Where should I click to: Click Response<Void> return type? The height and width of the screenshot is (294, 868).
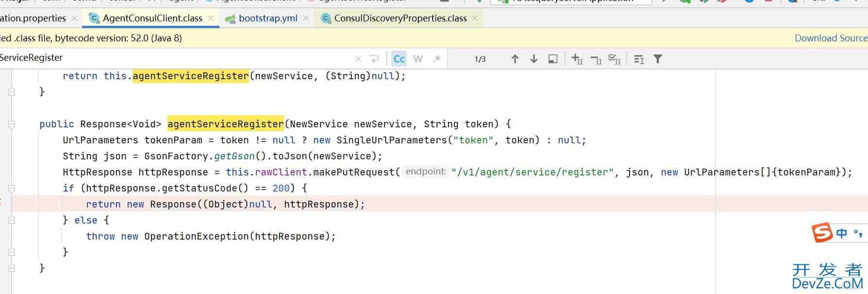(x=121, y=124)
